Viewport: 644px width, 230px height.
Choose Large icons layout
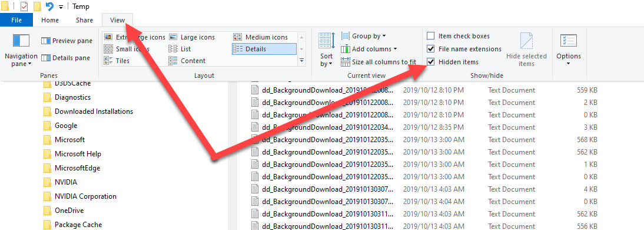coord(192,37)
